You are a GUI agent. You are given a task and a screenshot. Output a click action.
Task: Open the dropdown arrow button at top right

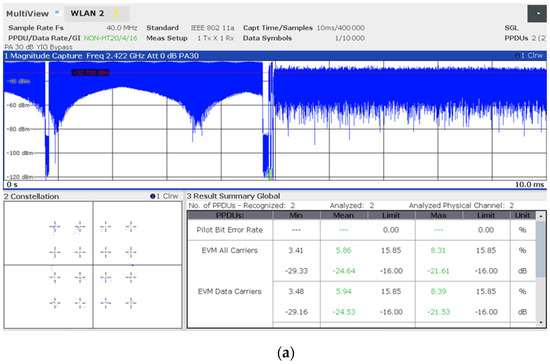pos(537,14)
